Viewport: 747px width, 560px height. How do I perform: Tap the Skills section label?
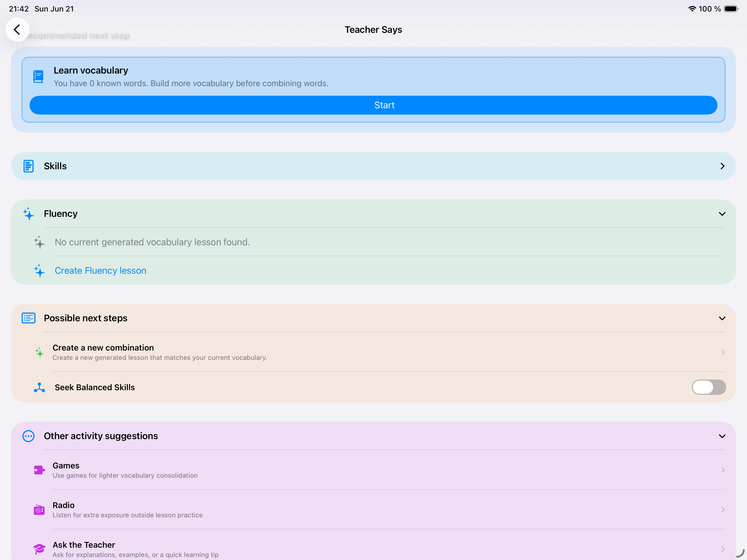coord(56,166)
